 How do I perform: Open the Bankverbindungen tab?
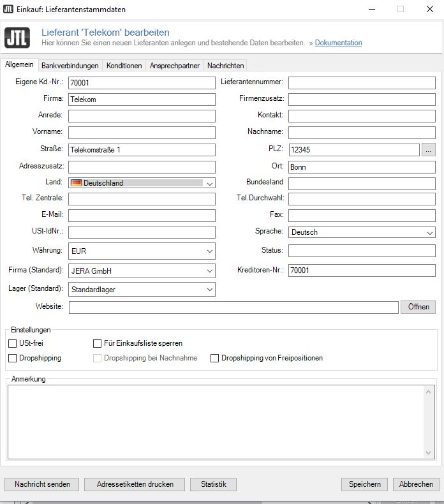click(x=70, y=66)
